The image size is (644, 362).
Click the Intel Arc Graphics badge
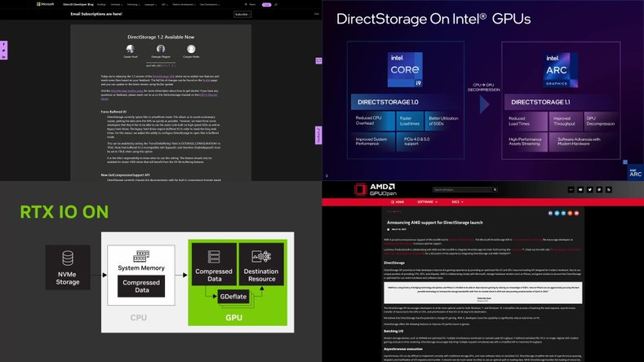point(560,70)
